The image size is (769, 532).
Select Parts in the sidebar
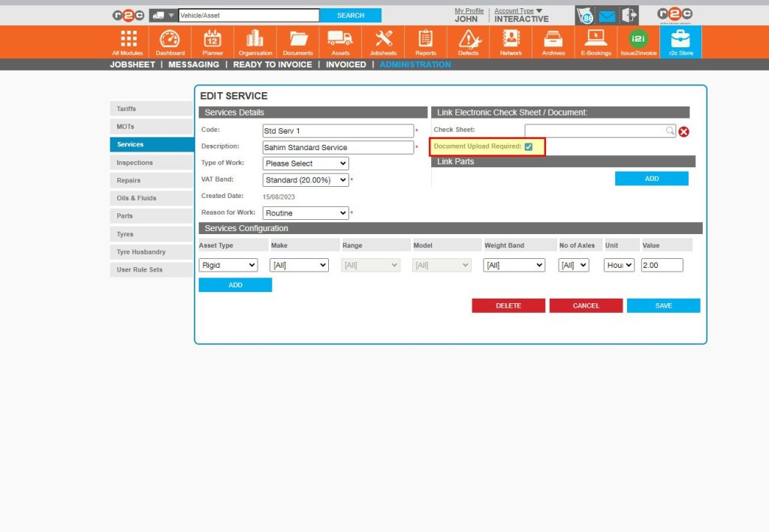pos(152,216)
